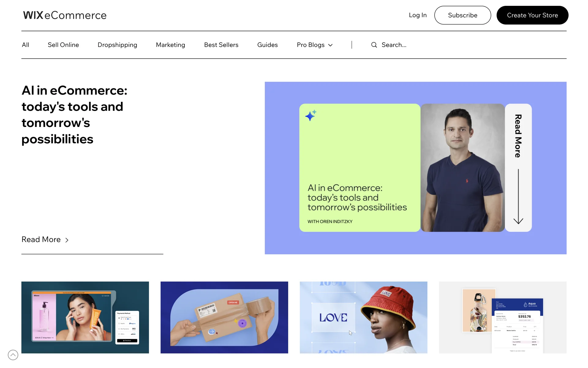Viewport: 588px width, 368px height.
Task: Browse the Best Sellers category
Action: coord(221,45)
